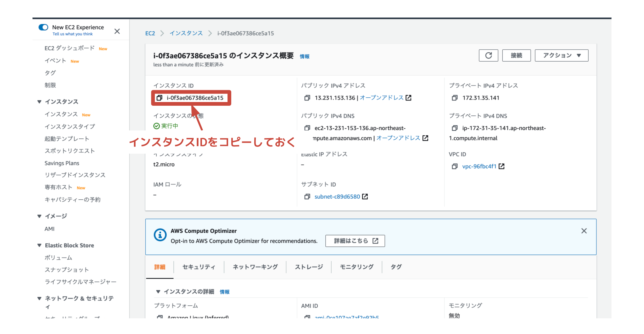The height and width of the screenshot is (334, 644).
Task: Switch to the セキュリティ tab
Action: point(199,267)
